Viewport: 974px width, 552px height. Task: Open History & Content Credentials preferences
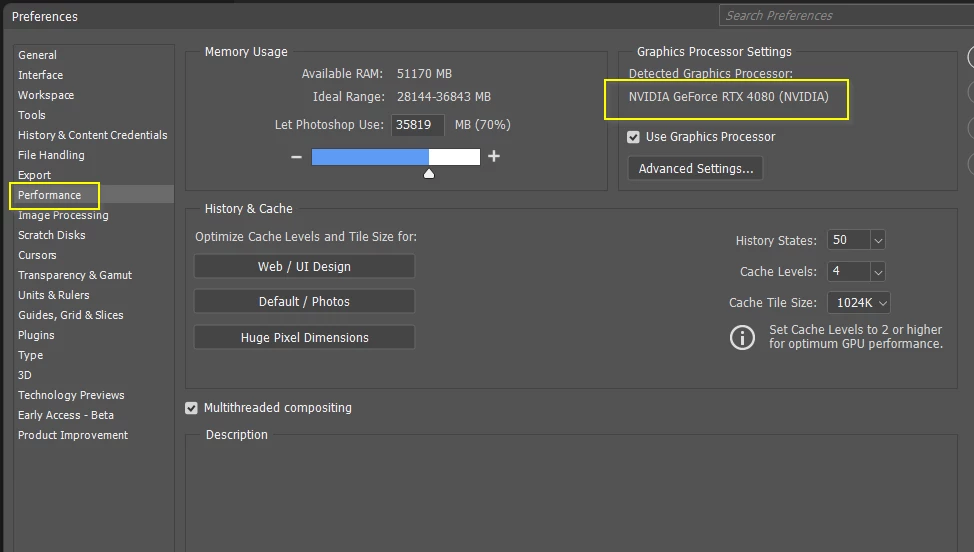[93, 135]
